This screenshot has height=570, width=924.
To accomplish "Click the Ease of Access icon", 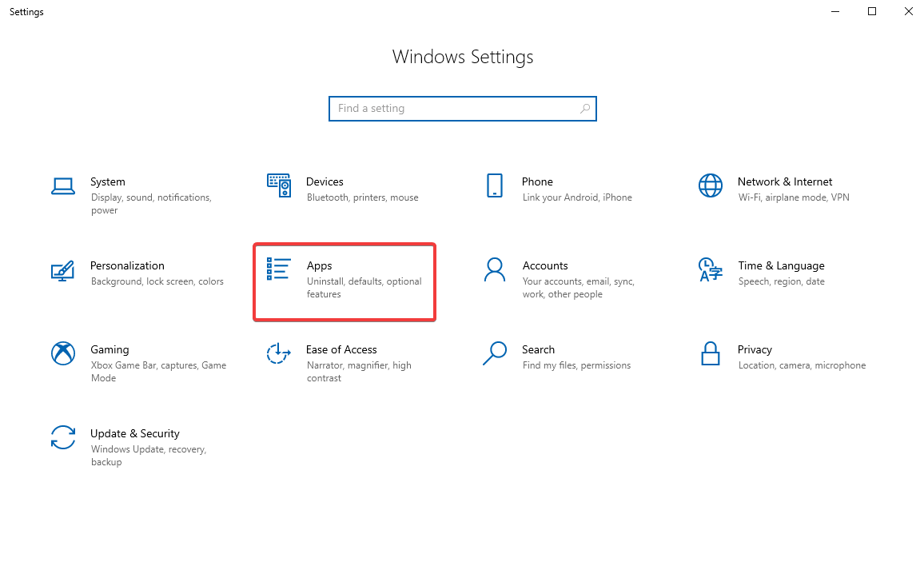I will (x=278, y=353).
